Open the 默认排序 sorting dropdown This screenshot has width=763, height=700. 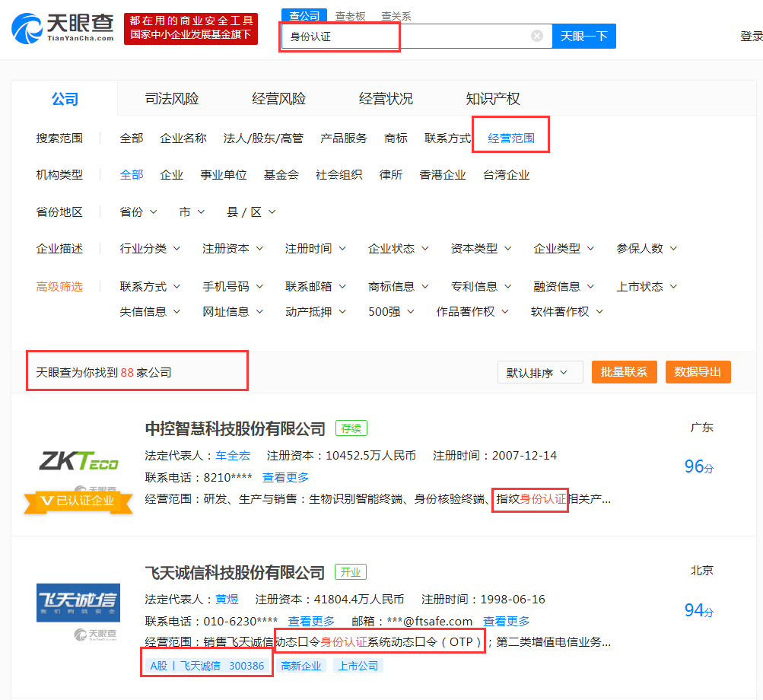point(539,372)
